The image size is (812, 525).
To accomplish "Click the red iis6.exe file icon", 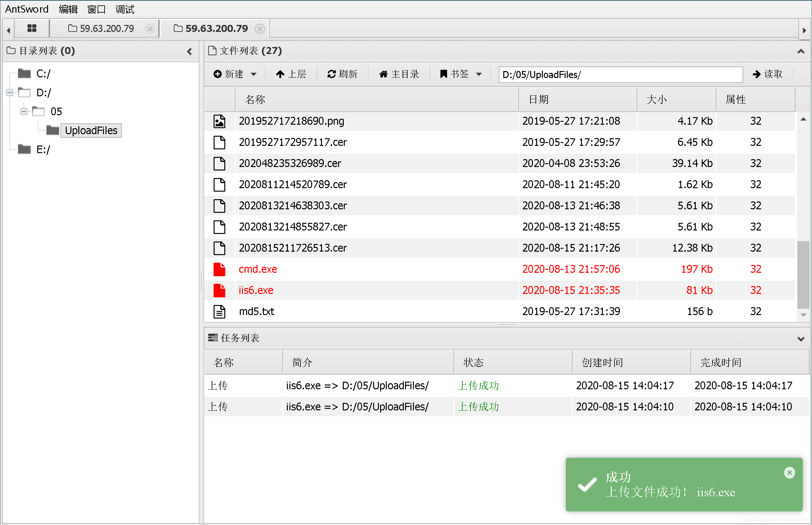I will click(219, 290).
